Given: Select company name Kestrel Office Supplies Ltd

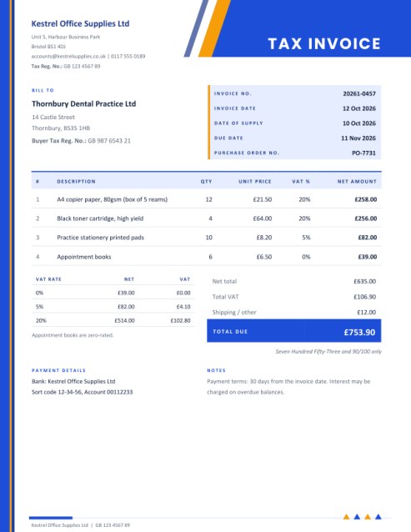Looking at the screenshot, I should [80, 23].
